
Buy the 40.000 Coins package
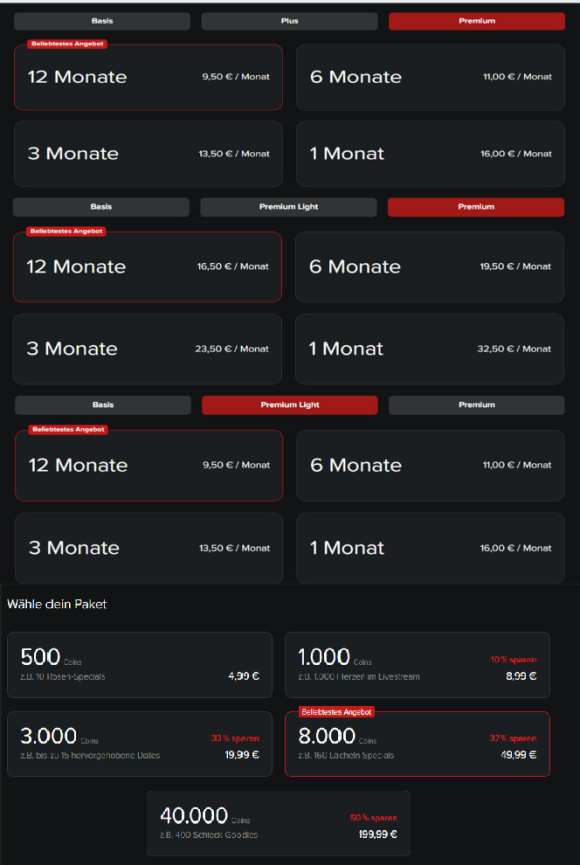point(278,823)
